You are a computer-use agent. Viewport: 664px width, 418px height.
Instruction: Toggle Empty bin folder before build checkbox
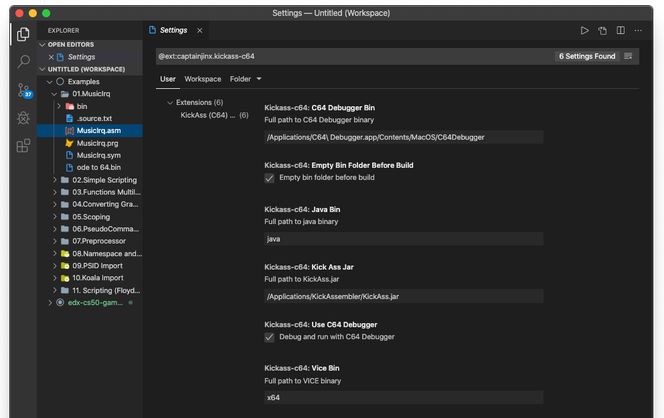click(269, 178)
